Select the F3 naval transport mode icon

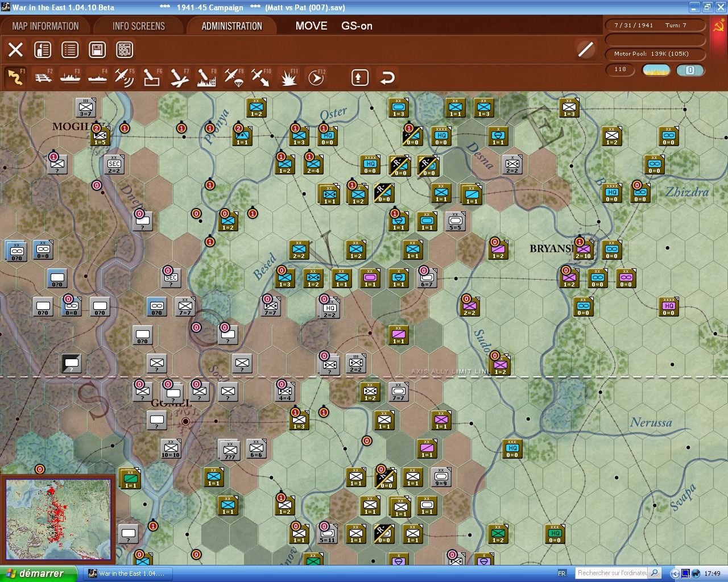click(x=71, y=77)
